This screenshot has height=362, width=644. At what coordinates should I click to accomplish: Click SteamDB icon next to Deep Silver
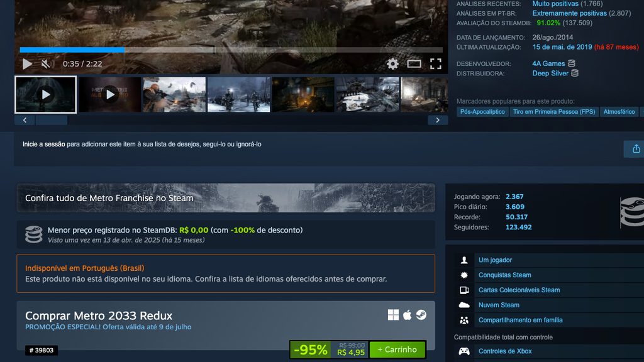point(575,74)
